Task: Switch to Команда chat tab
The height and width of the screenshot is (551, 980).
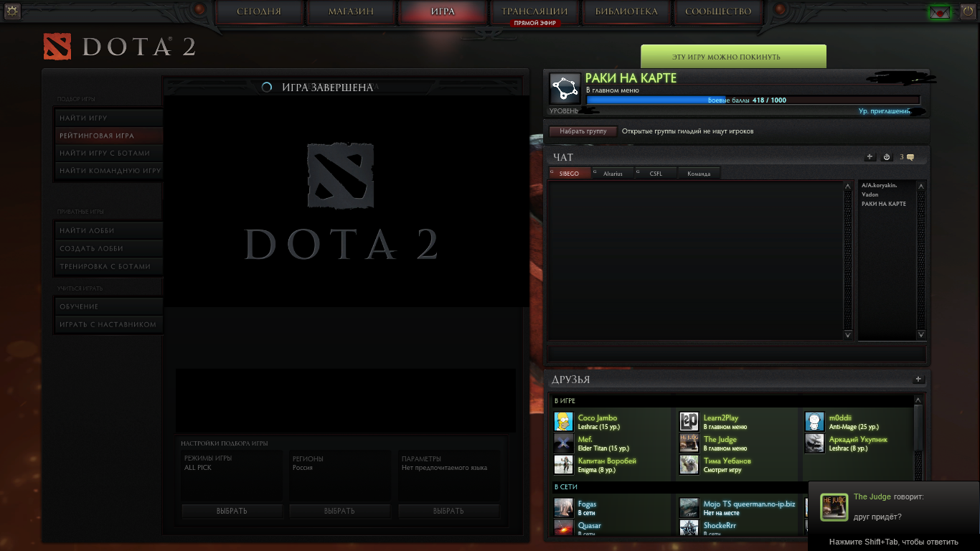Action: click(699, 173)
